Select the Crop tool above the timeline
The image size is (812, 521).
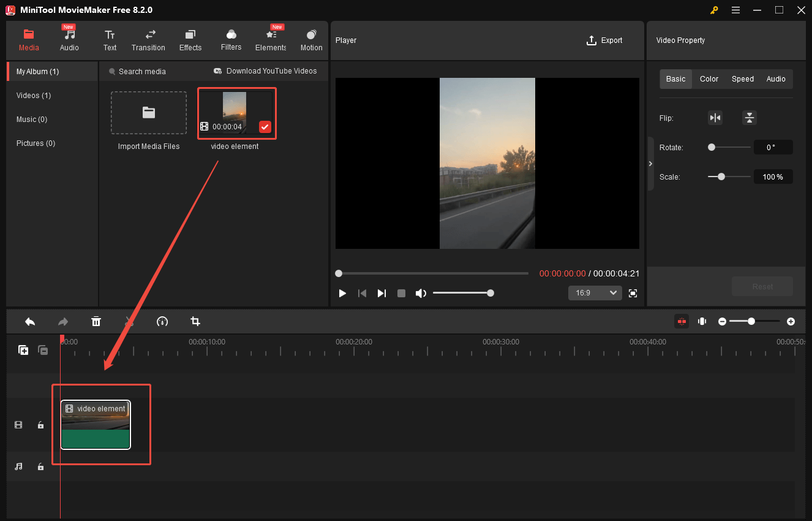tap(195, 321)
